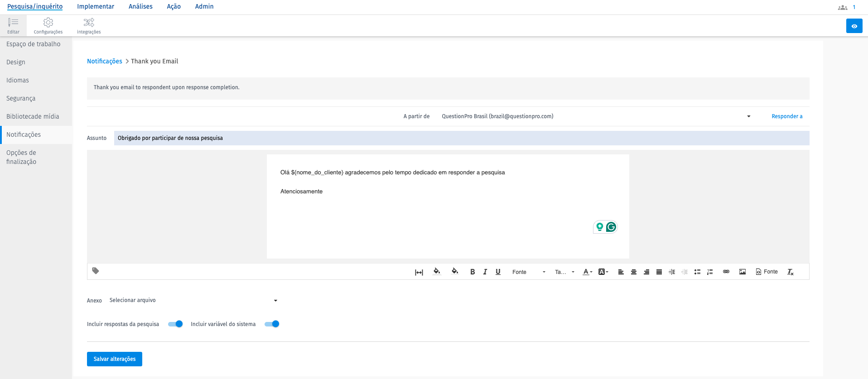Open the Anexo Selecionar arquivo dropdown

point(193,300)
